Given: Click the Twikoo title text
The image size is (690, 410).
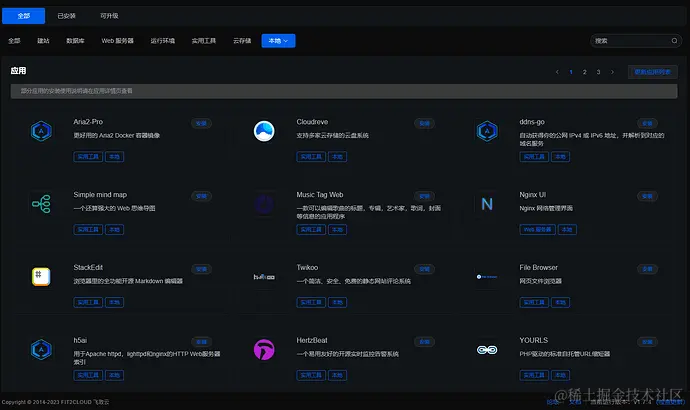Looking at the screenshot, I should [x=307, y=267].
